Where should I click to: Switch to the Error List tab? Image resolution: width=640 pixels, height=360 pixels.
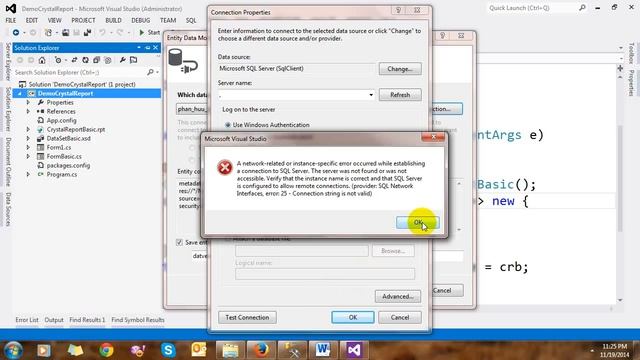[27, 320]
